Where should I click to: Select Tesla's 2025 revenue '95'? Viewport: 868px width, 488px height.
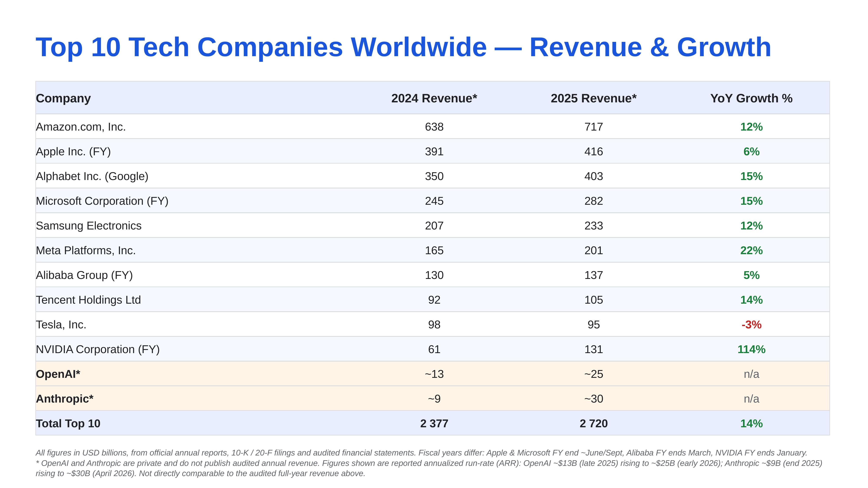pos(593,325)
